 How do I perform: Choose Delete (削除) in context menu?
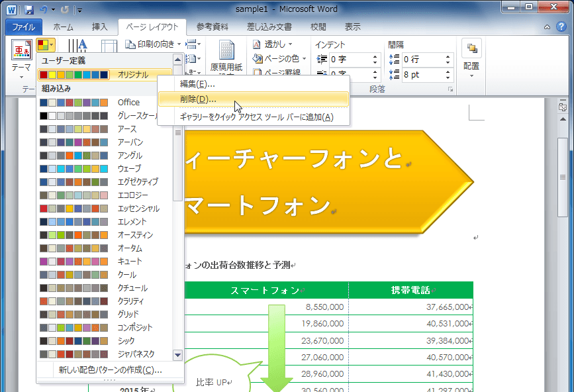pos(254,99)
